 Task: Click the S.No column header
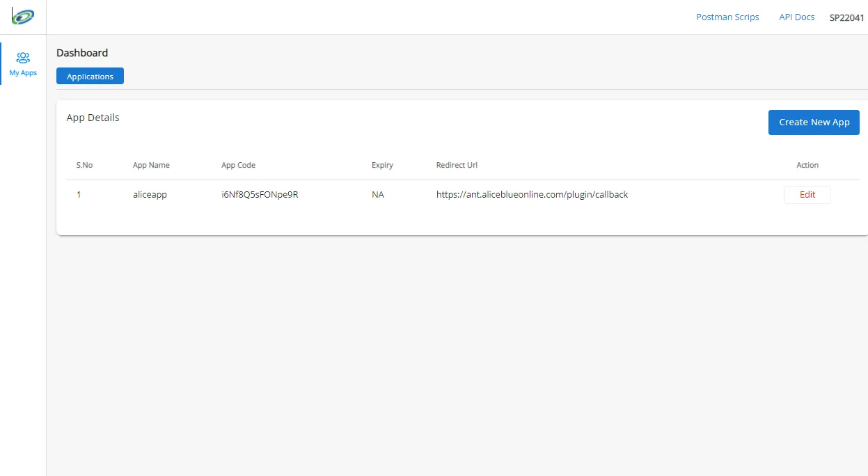pyautogui.click(x=84, y=166)
